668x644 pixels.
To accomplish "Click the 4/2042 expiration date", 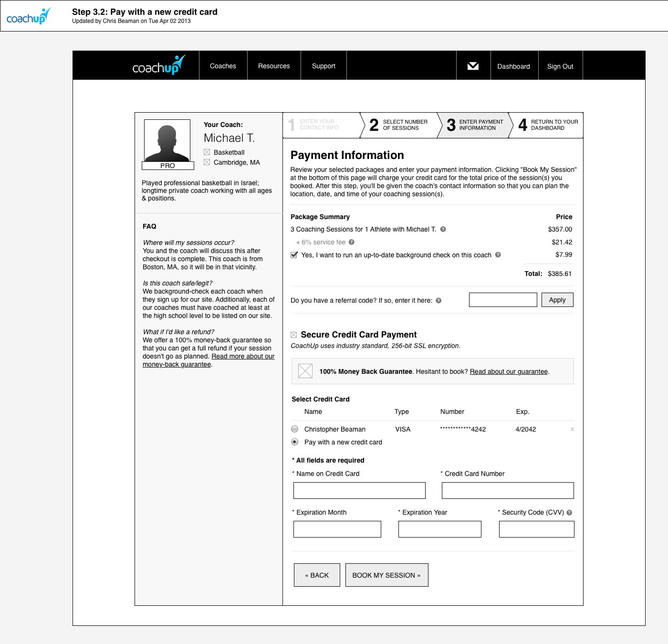I will 526,429.
